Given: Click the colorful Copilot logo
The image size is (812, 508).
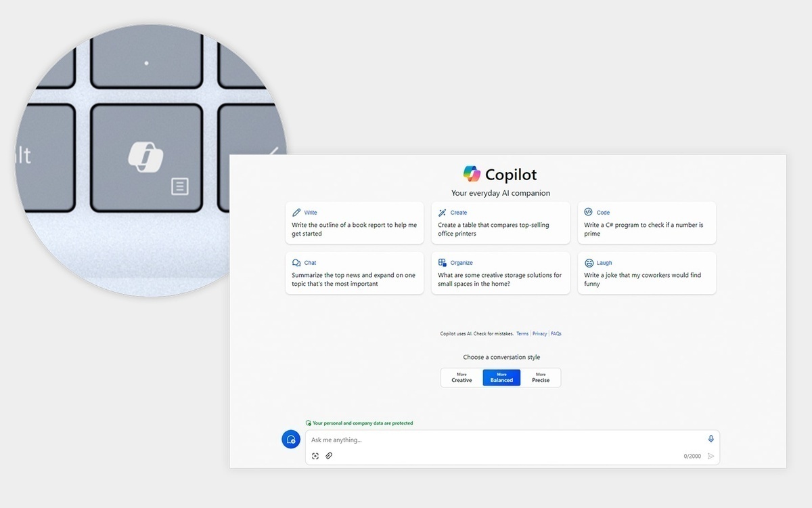Looking at the screenshot, I should tap(472, 174).
